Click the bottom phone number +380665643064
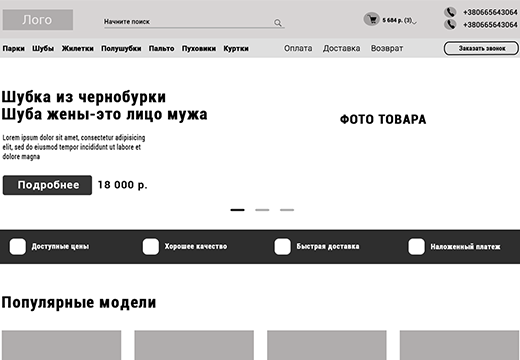Viewport: 520px width, 360px height. click(490, 25)
